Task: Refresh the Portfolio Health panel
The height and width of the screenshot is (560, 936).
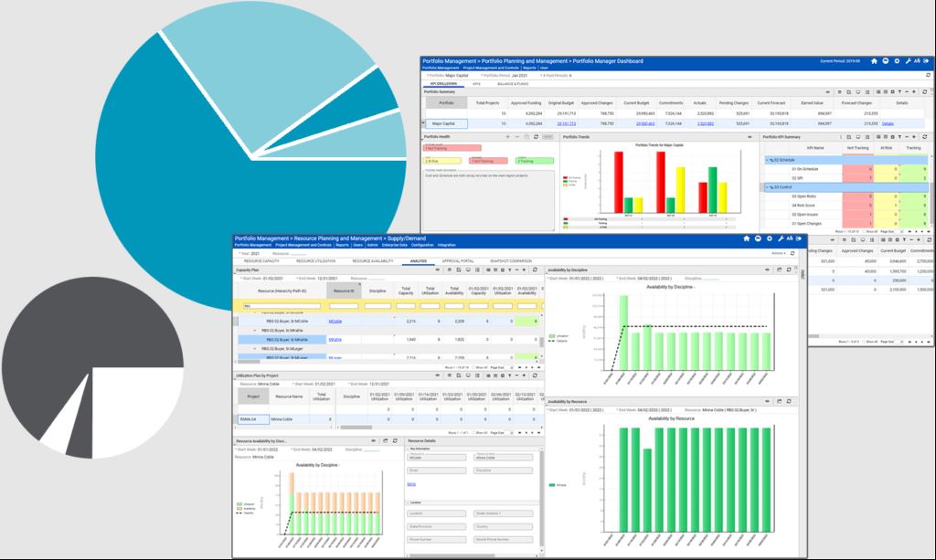Action: point(534,137)
